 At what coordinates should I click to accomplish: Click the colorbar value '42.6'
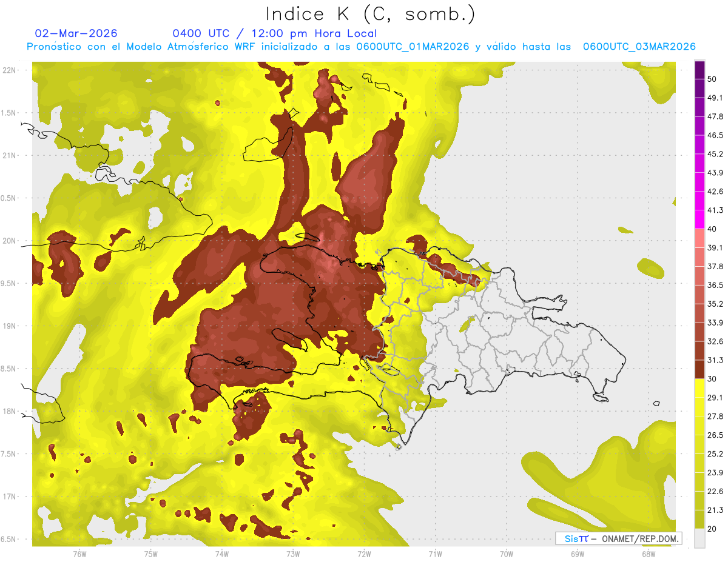click(x=715, y=192)
